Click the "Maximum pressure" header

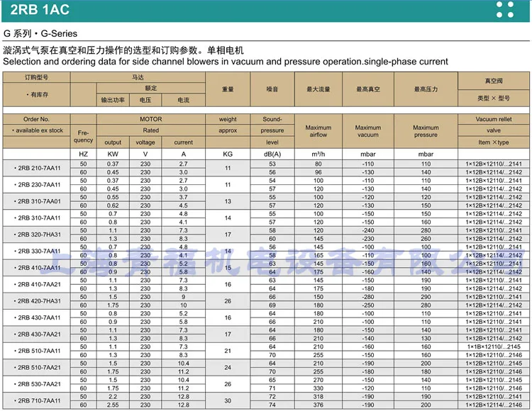point(426,131)
